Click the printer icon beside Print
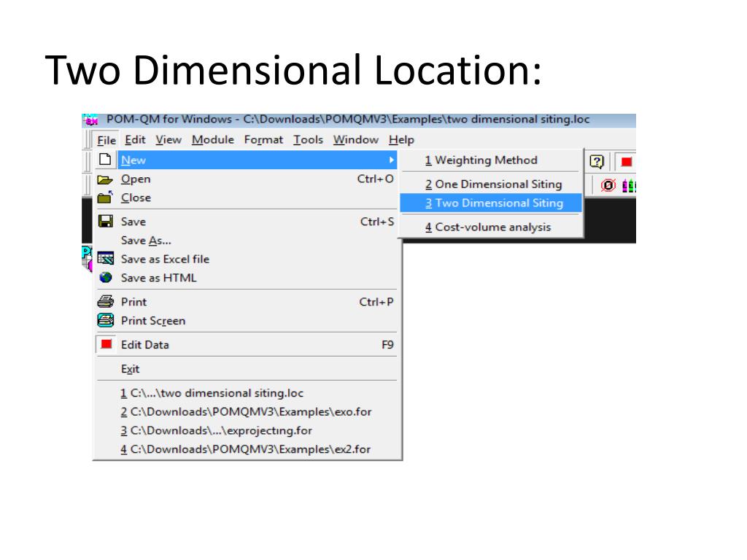Viewport: 747px width, 560px height. [105, 301]
